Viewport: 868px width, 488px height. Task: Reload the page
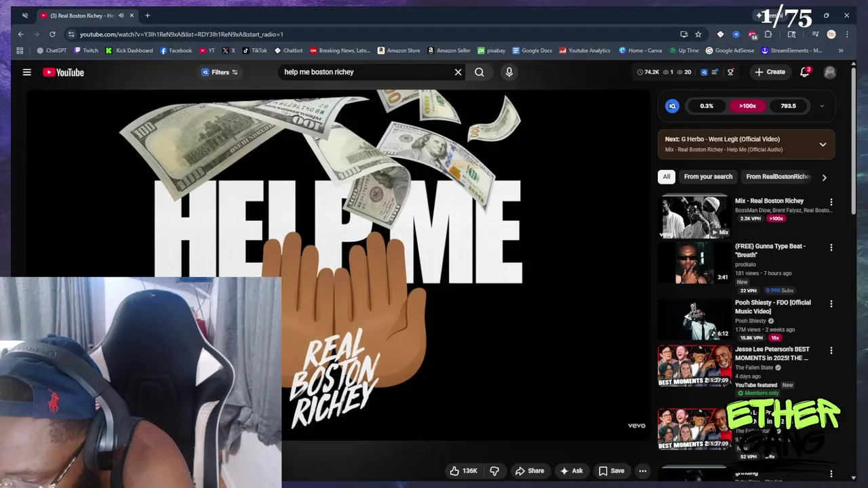52,34
